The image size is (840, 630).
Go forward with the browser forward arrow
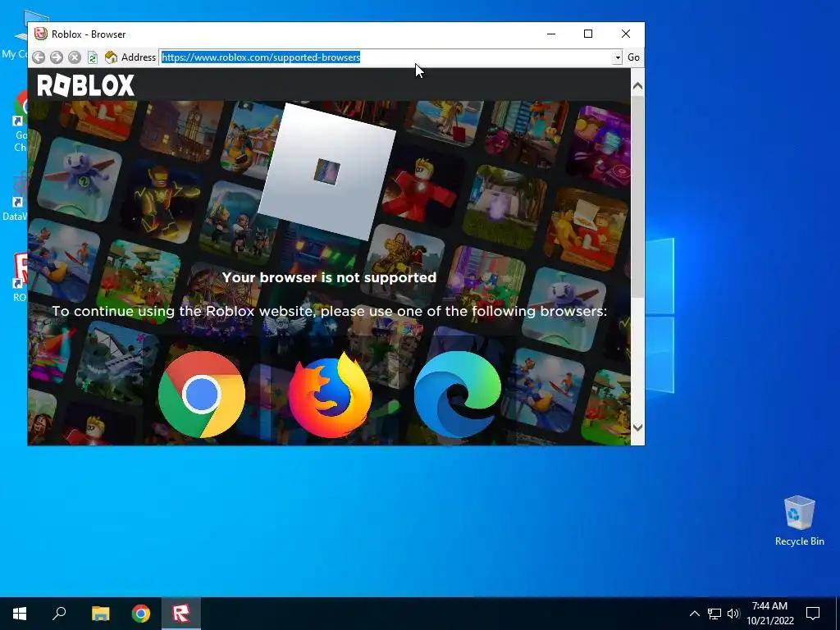click(57, 57)
